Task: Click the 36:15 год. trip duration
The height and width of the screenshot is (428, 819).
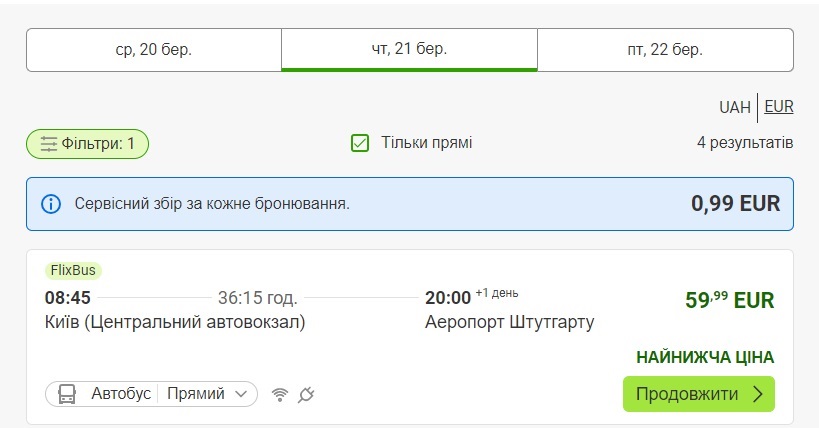Action: point(257,298)
